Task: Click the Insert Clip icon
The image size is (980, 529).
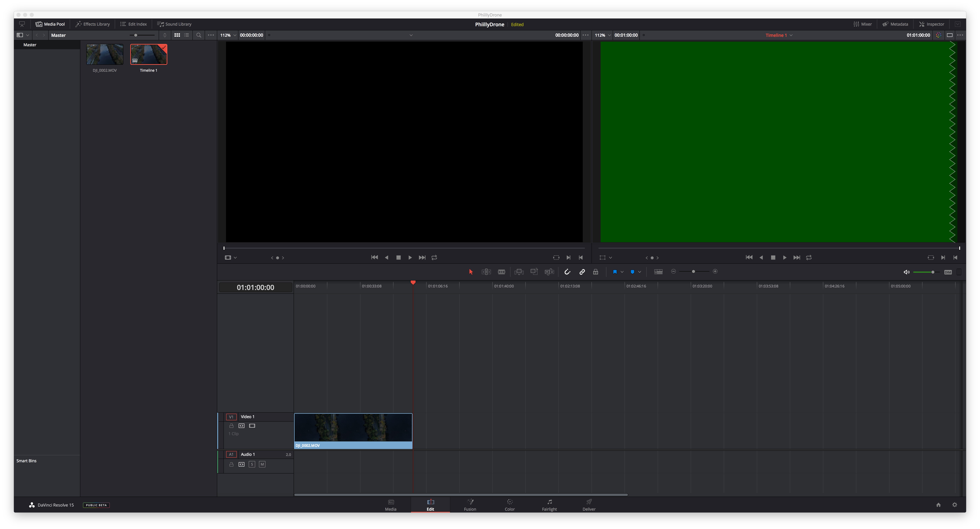Action: click(x=519, y=272)
